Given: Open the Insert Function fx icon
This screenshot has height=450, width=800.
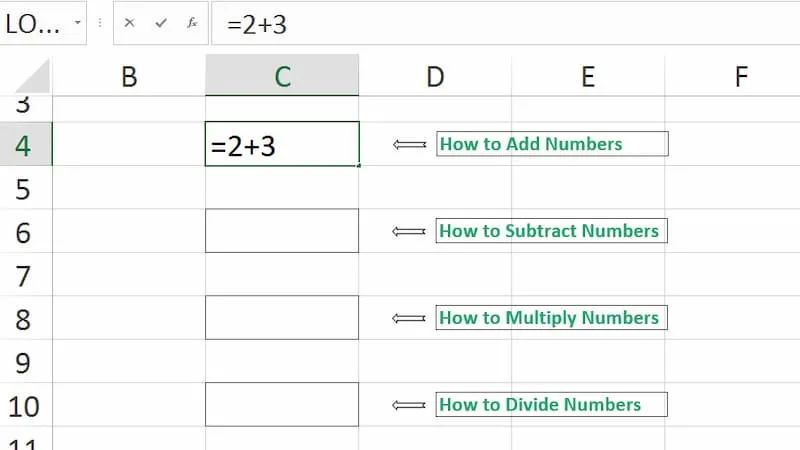Looking at the screenshot, I should [192, 23].
